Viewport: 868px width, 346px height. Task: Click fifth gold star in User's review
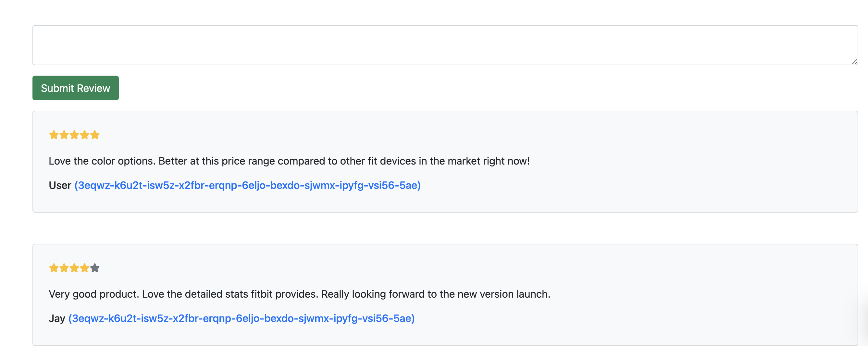click(x=95, y=135)
